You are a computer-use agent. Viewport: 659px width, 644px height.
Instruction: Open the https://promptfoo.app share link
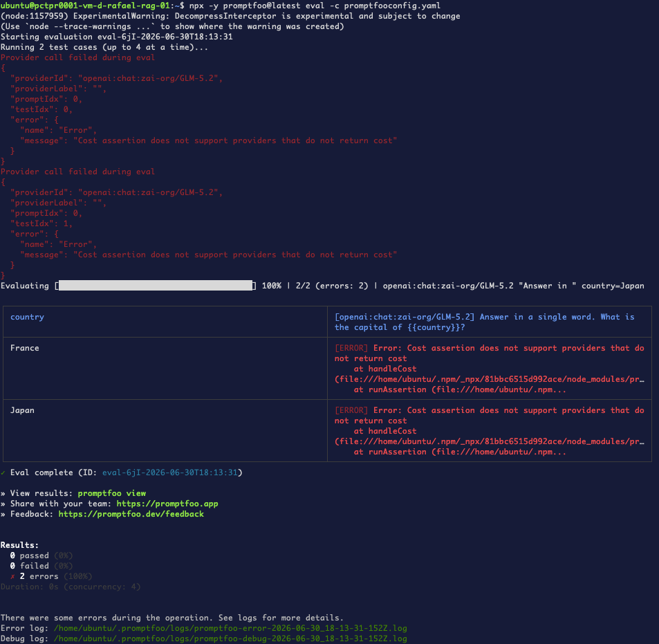[x=167, y=504]
